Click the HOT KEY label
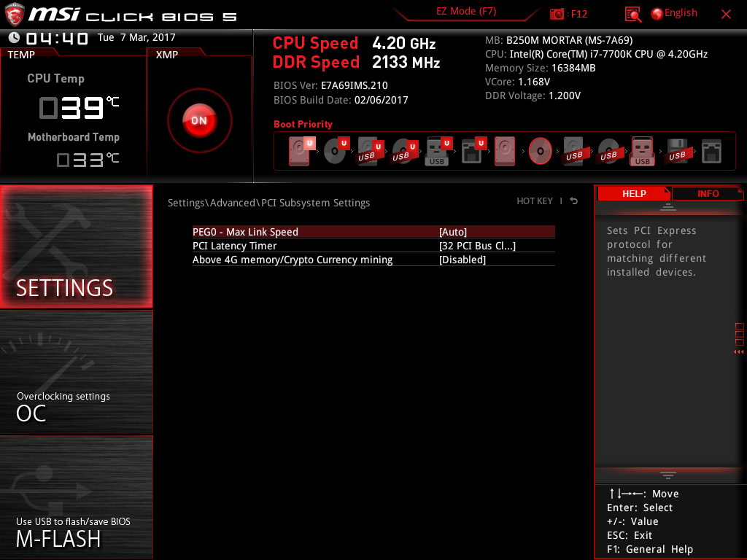Image resolution: width=747 pixels, height=560 pixels. coord(535,201)
